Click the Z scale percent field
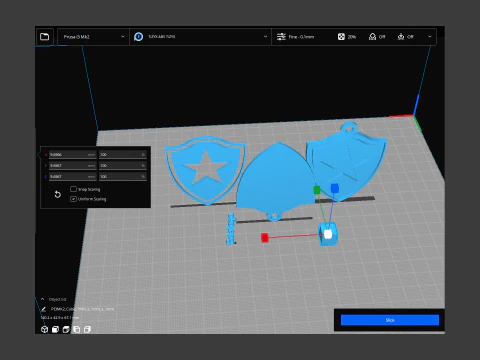The width and height of the screenshot is (480, 360). pyautogui.click(x=123, y=177)
